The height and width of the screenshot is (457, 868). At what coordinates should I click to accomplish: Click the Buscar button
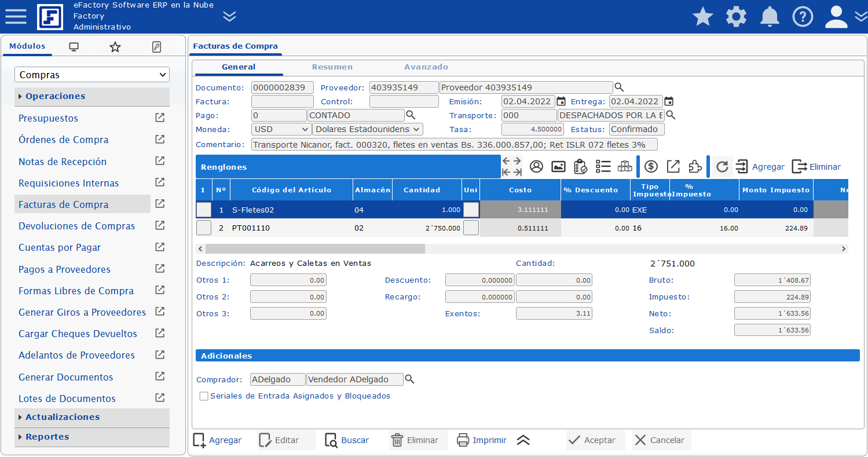coord(347,440)
